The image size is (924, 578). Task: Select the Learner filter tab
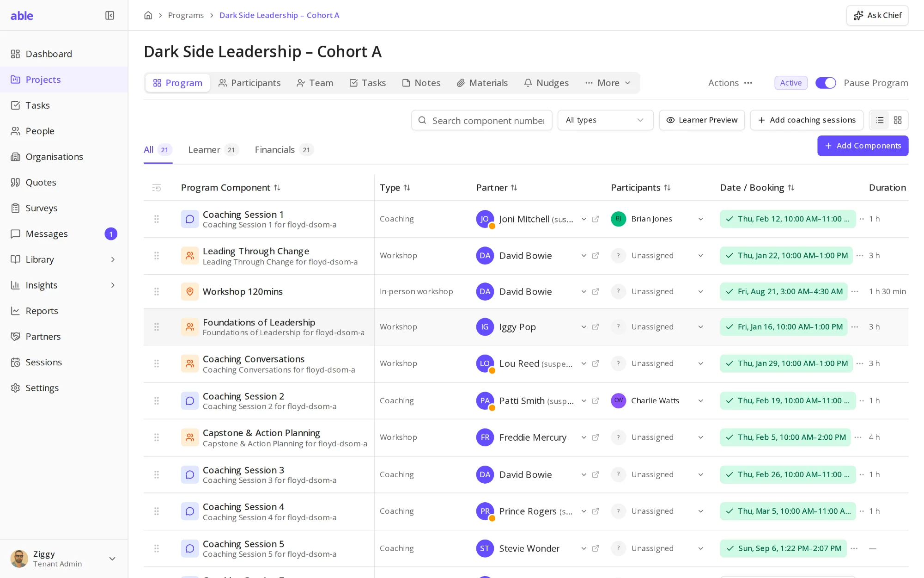click(x=213, y=150)
